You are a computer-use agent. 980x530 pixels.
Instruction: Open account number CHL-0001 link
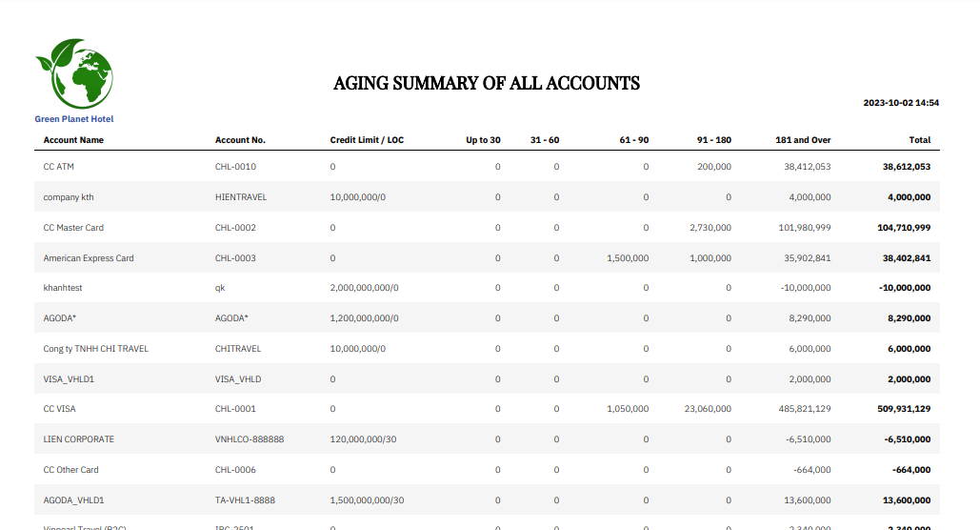tap(235, 409)
